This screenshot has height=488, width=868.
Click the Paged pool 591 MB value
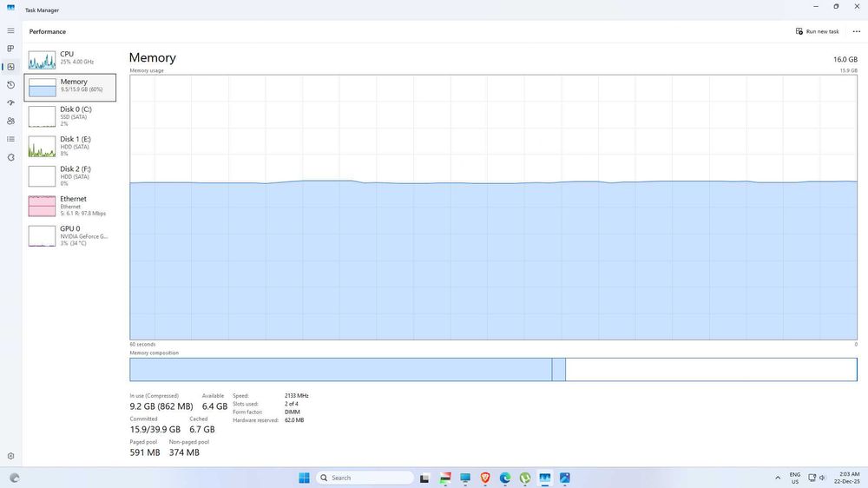pos(145,452)
